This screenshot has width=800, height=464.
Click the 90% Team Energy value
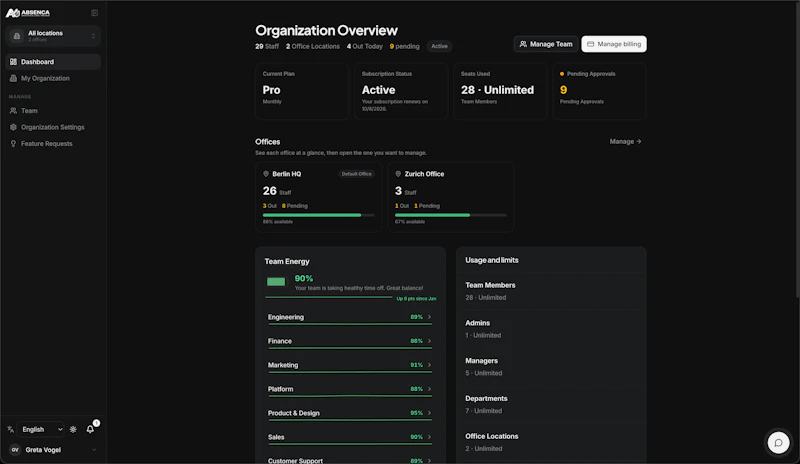304,278
